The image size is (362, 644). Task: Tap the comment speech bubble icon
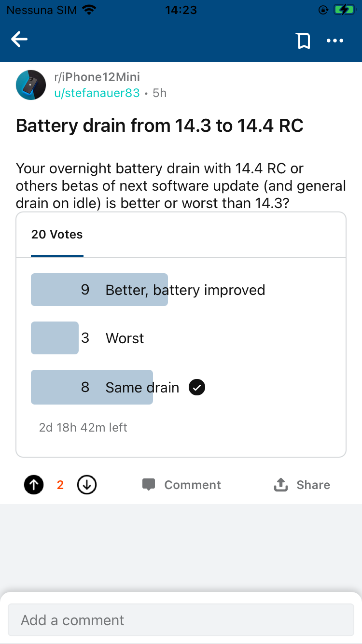pyautogui.click(x=149, y=485)
